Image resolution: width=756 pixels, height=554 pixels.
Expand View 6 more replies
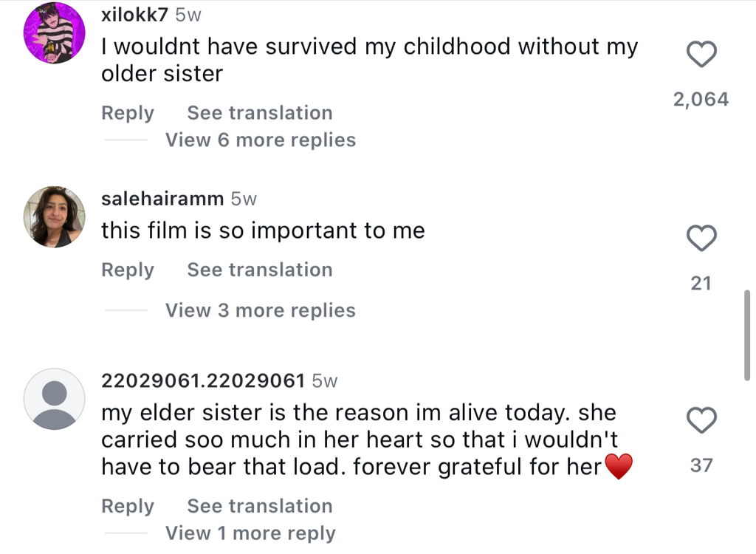(260, 140)
